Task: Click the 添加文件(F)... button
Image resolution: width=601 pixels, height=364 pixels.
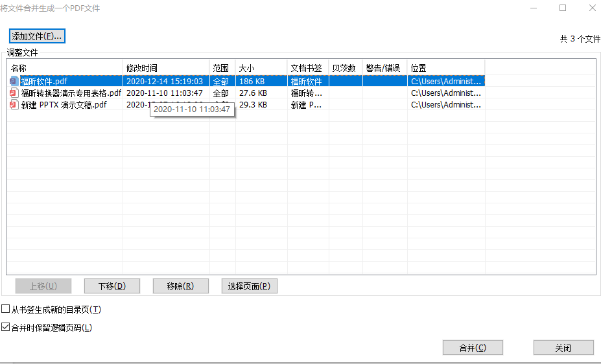Action: pyautogui.click(x=37, y=36)
